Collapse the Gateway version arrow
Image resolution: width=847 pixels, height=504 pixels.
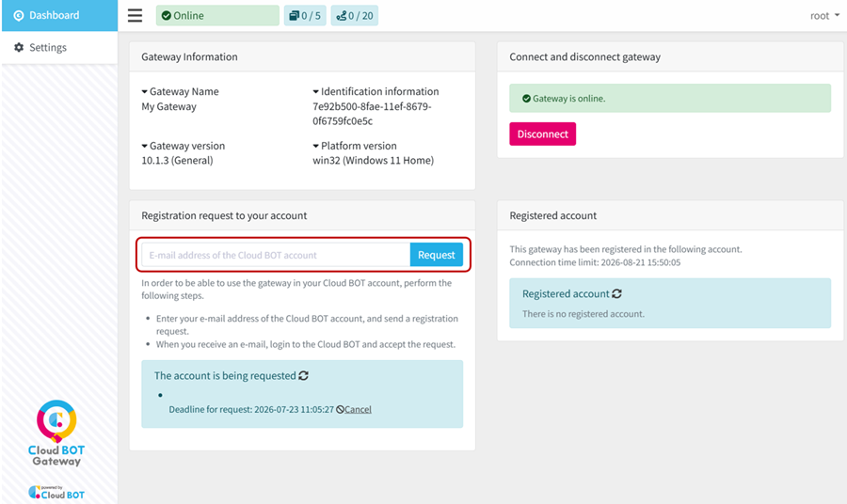[144, 147]
